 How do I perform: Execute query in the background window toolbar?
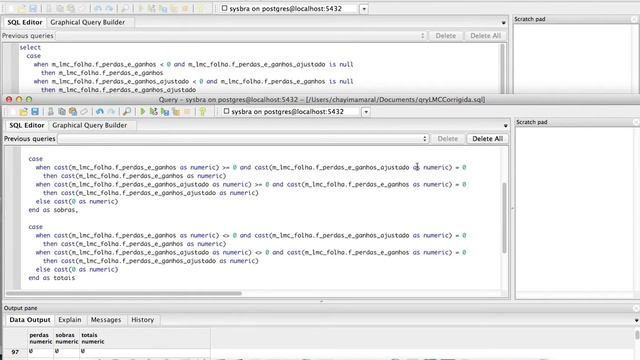pos(140,8)
